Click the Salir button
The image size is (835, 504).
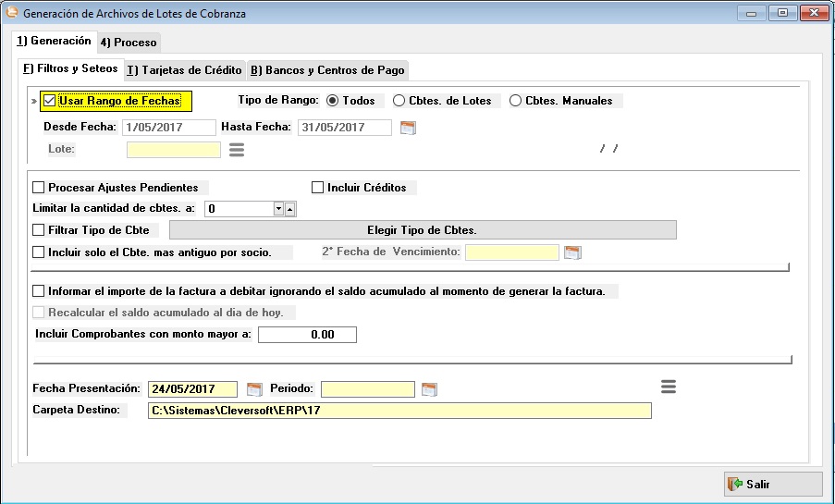772,484
